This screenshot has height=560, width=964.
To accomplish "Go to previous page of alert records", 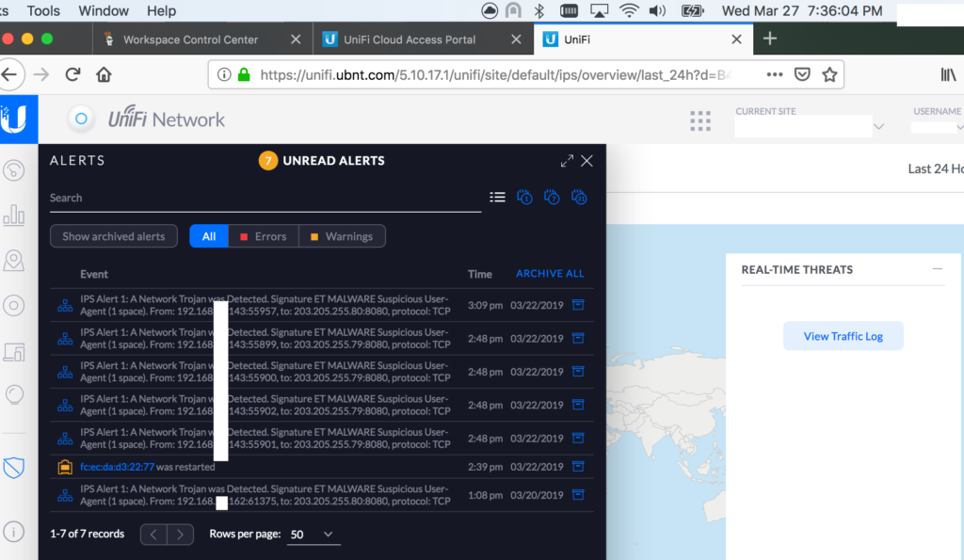I will 153,535.
